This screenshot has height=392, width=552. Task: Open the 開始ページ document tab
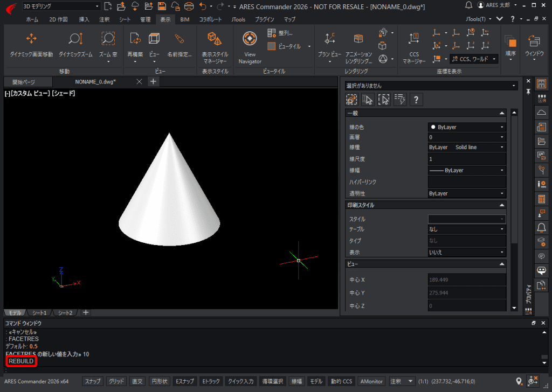(24, 82)
